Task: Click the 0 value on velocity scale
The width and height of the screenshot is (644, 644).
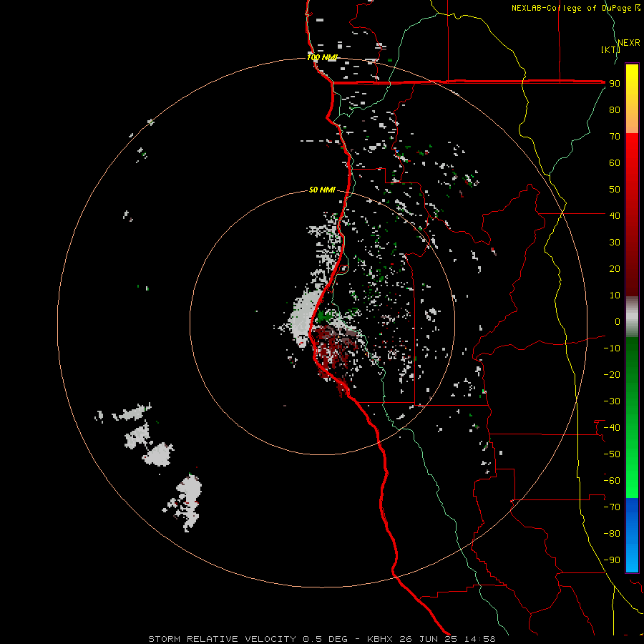Action: pyautogui.click(x=618, y=321)
